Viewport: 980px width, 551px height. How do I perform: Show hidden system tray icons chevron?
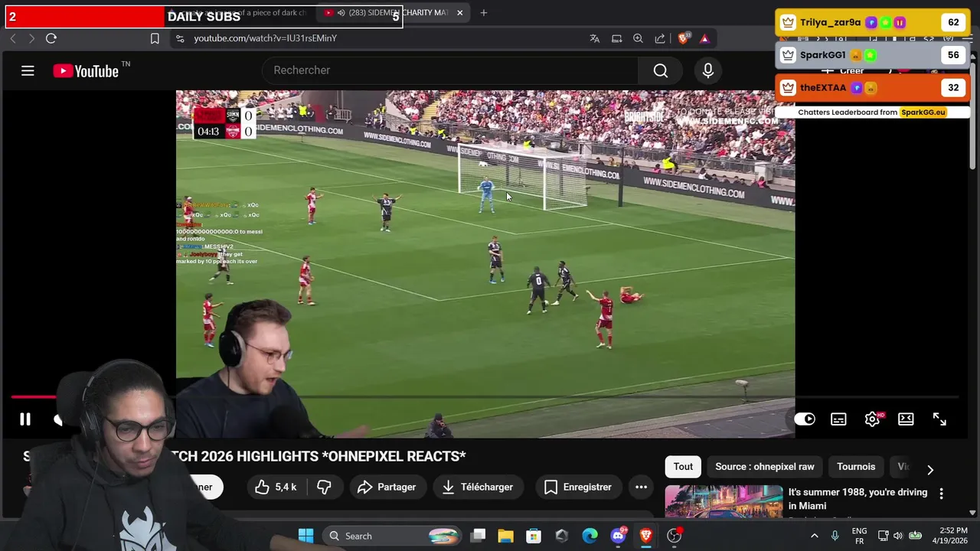coord(814,536)
